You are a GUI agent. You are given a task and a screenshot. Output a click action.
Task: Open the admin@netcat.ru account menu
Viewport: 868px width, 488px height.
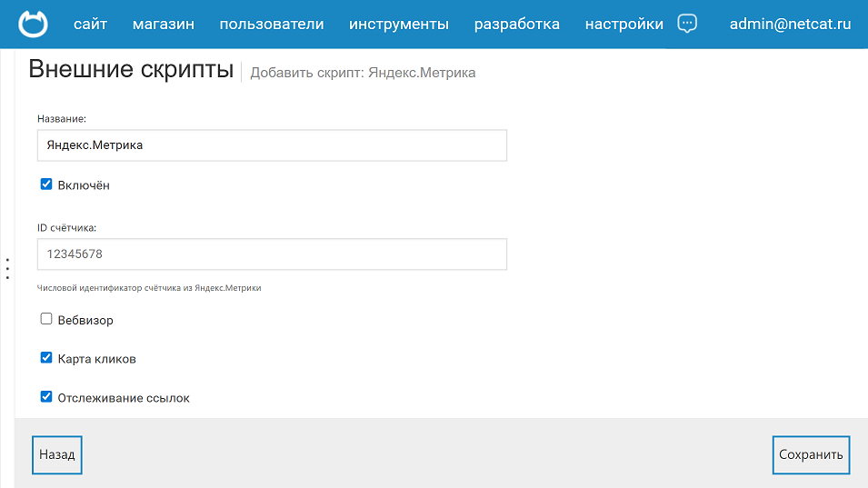coord(790,25)
